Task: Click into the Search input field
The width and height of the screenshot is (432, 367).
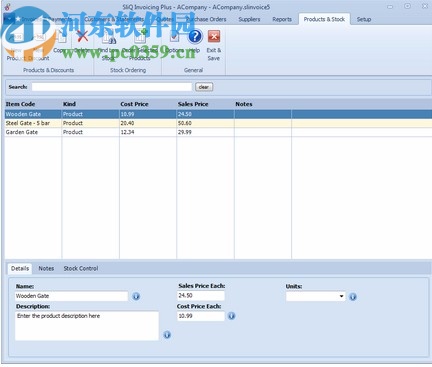Action: click(112, 87)
